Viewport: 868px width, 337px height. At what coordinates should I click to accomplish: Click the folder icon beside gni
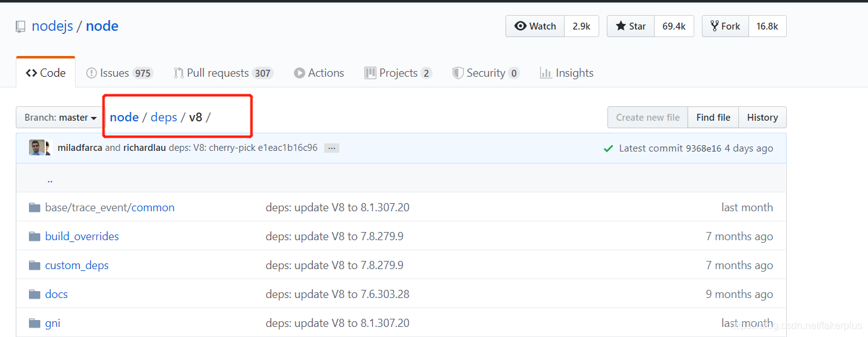coord(35,323)
